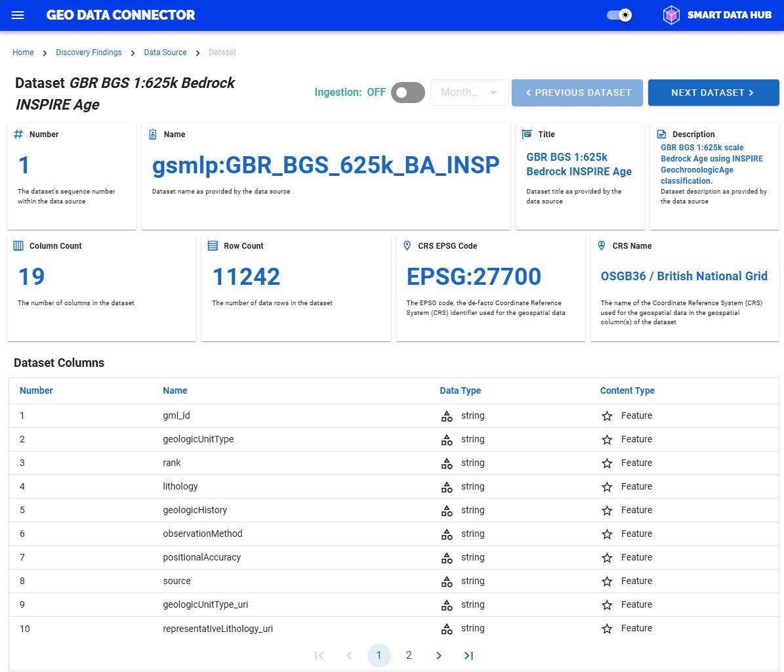Click the Dataset breadcrumb
This screenshot has width=784, height=672.
point(222,52)
